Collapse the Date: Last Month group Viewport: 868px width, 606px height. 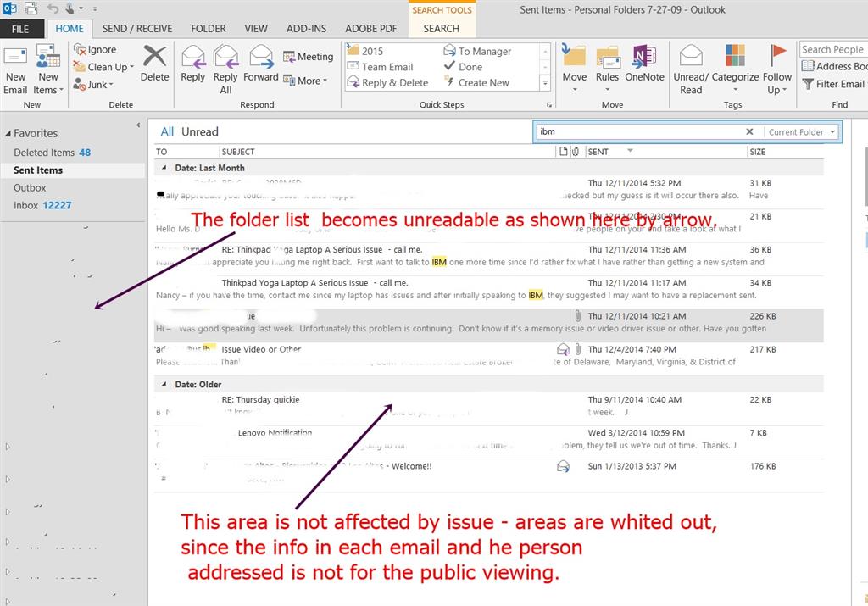(x=164, y=168)
